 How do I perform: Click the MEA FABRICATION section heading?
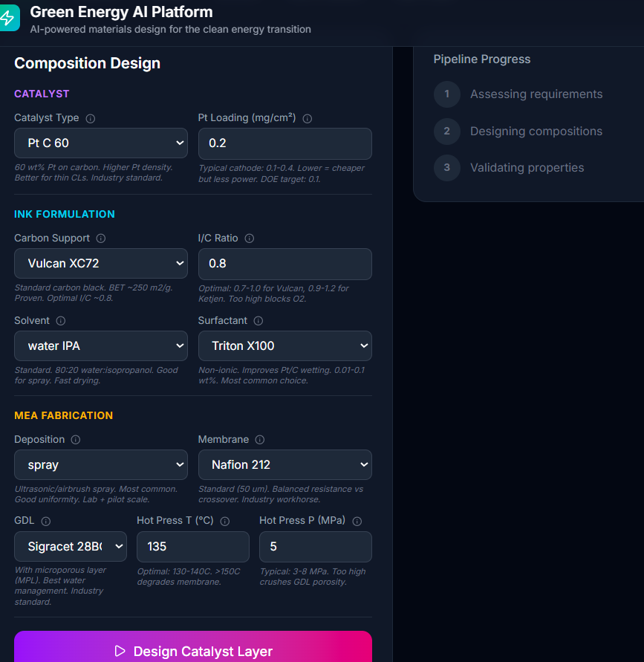(x=64, y=415)
